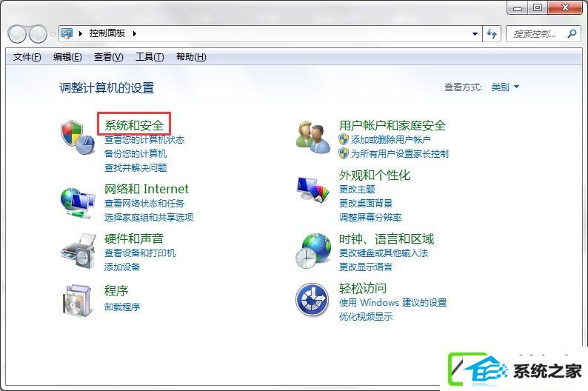Screen dimensions: 588x391
Task: Open the User Accounts people icon
Action: click(313, 137)
